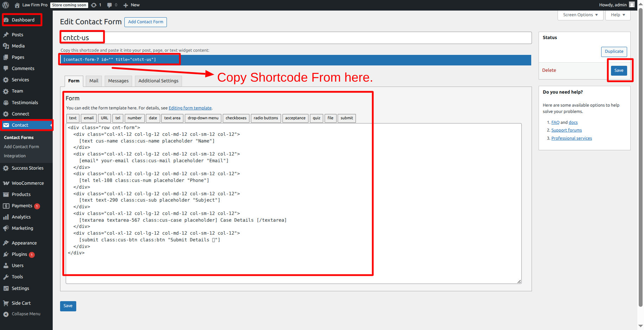This screenshot has height=330, width=644.
Task: Insert a radio buttons form tag
Action: [x=266, y=118]
